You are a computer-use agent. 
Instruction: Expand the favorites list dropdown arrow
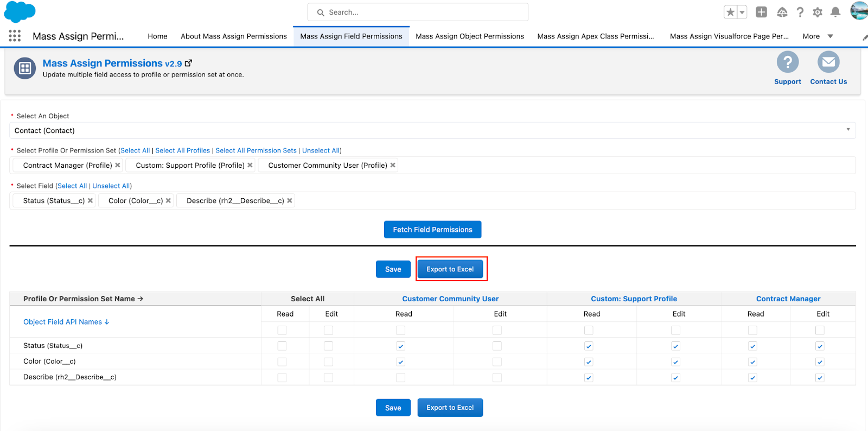pyautogui.click(x=742, y=12)
